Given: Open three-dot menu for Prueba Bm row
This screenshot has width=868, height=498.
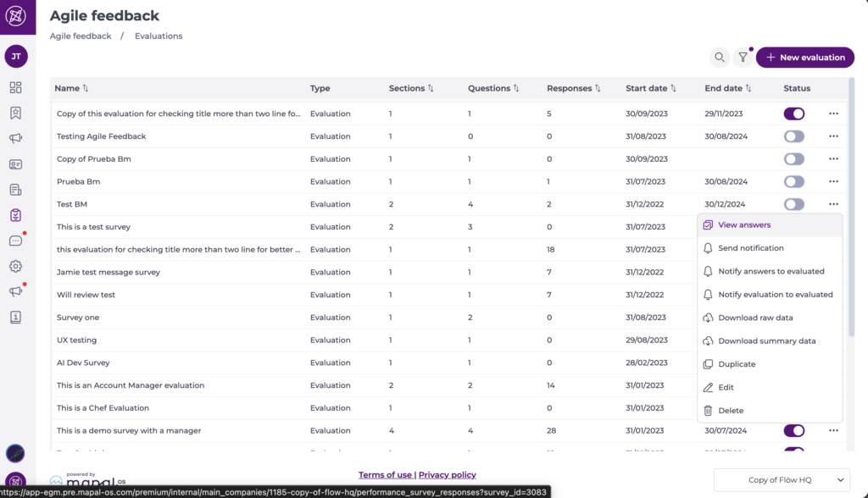Looking at the screenshot, I should (833, 181).
